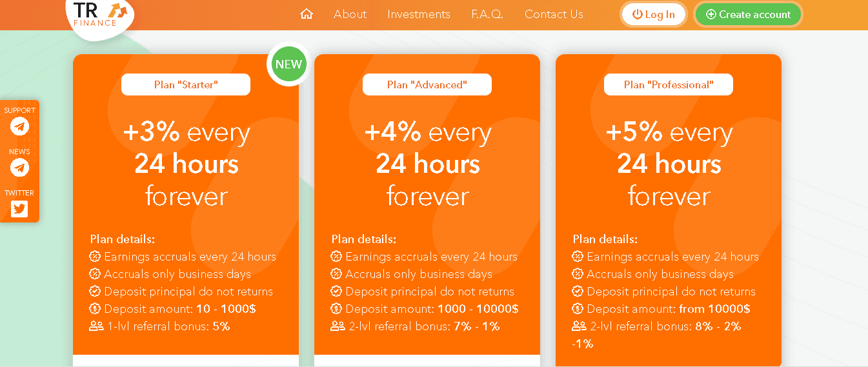Click the Create account button

tap(748, 15)
